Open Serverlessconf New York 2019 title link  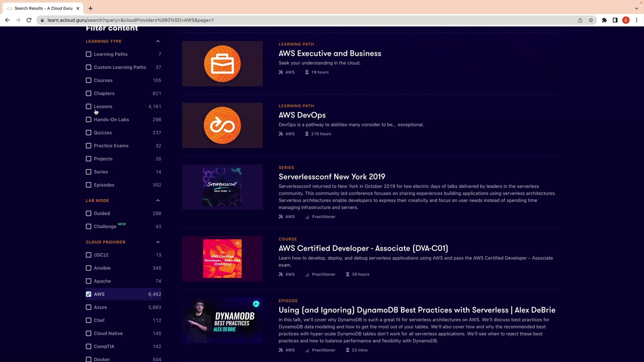point(332,177)
